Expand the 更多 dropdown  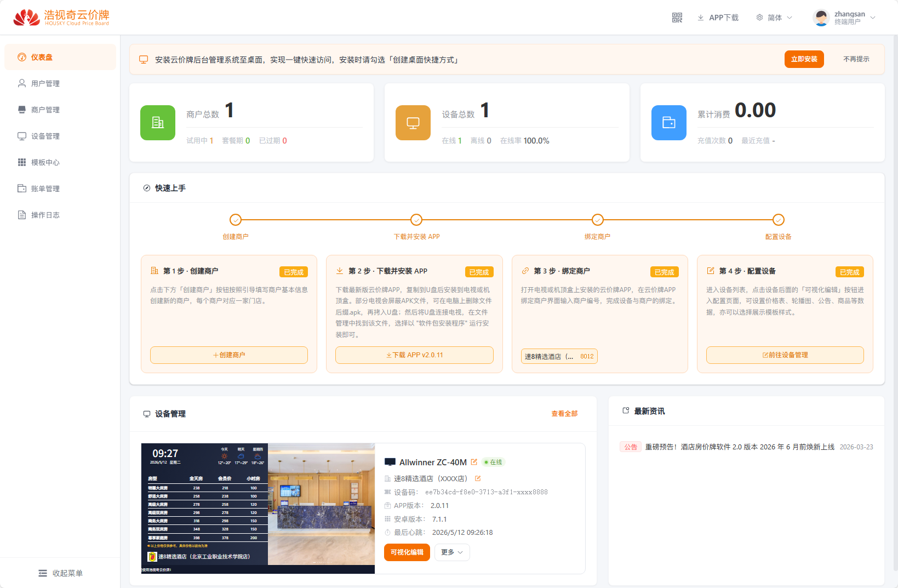(452, 552)
